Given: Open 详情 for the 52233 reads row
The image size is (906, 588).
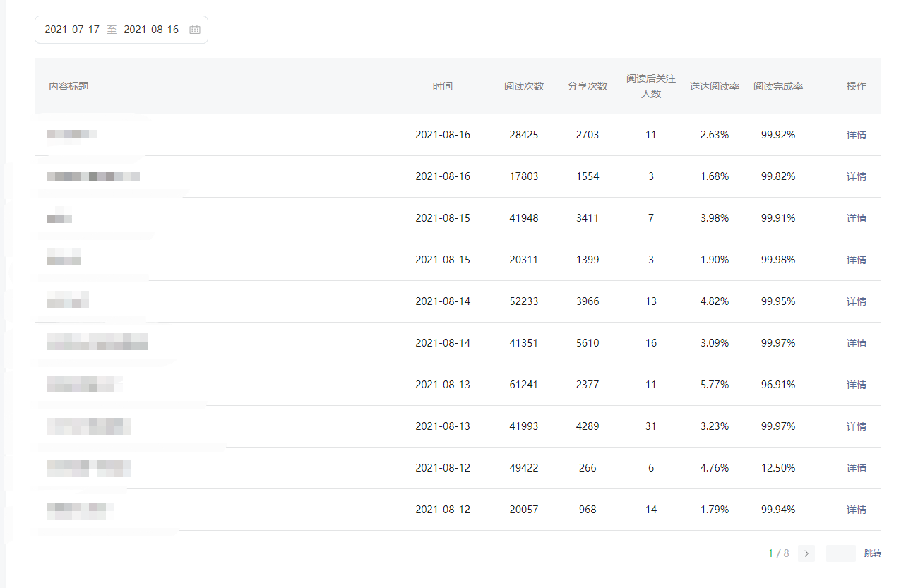Looking at the screenshot, I should (x=856, y=301).
